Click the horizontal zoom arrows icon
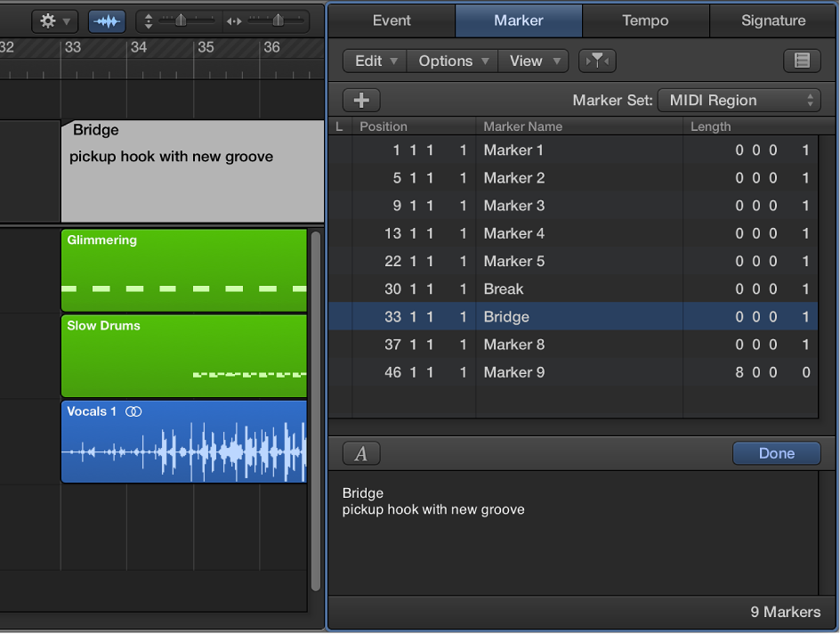 click(x=234, y=20)
